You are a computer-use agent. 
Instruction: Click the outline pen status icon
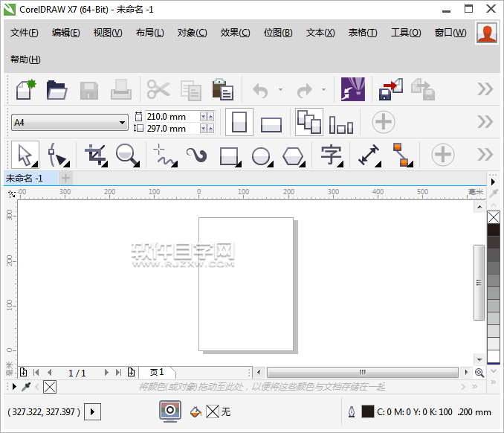352,411
